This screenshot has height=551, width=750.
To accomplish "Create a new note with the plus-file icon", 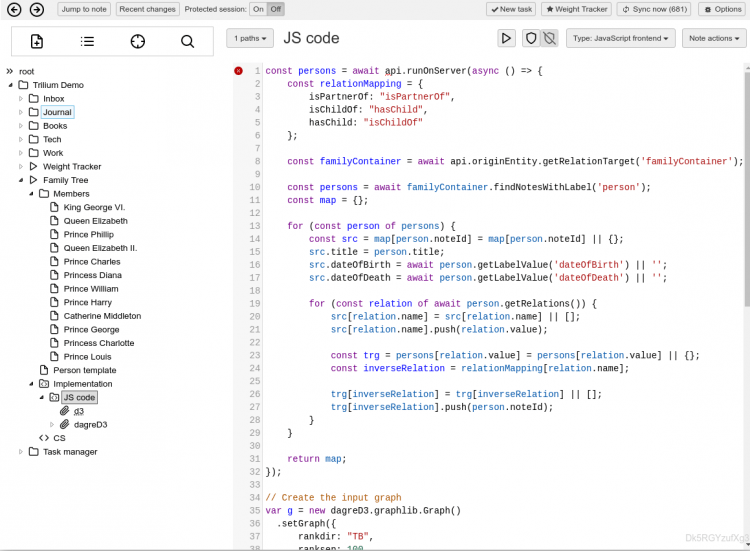I will 37,41.
